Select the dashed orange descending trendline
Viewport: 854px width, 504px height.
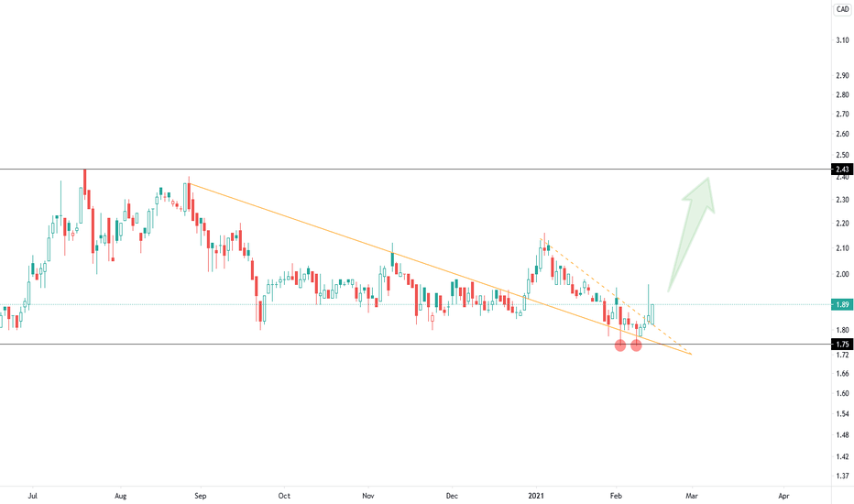[x=616, y=295]
